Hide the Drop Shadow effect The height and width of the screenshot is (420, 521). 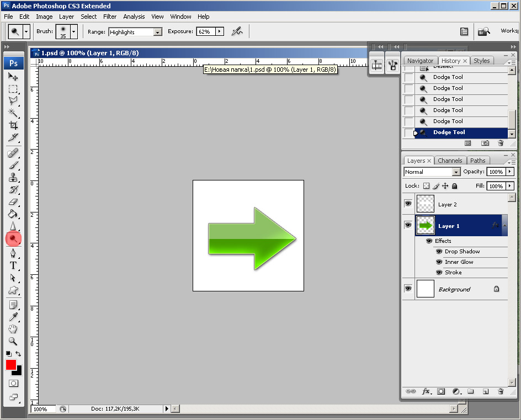(x=439, y=252)
